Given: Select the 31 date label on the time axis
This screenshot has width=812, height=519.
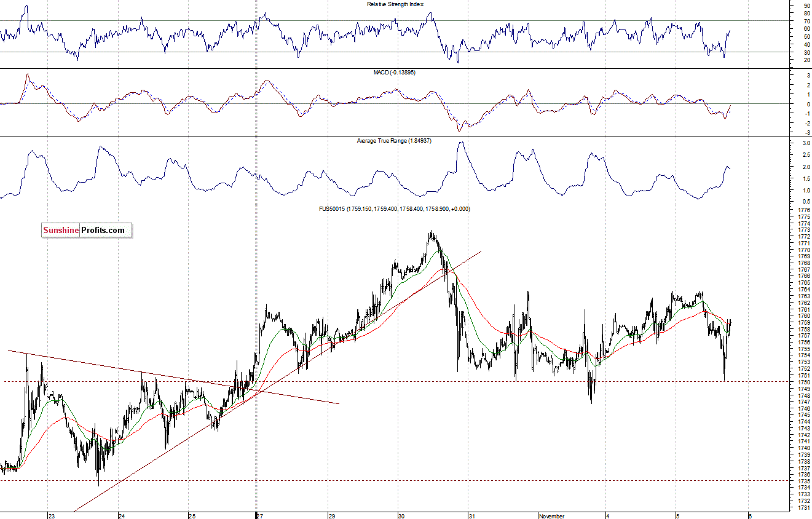Looking at the screenshot, I should point(471,515).
